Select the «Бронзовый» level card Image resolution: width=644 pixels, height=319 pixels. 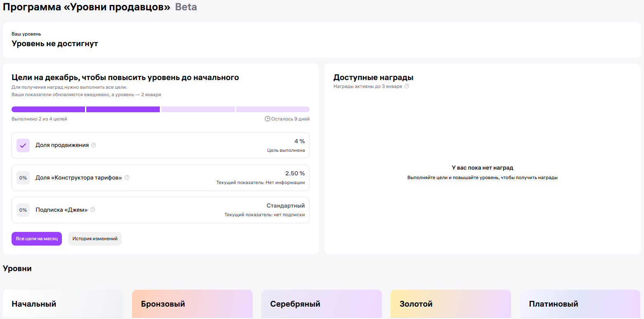[x=192, y=304]
